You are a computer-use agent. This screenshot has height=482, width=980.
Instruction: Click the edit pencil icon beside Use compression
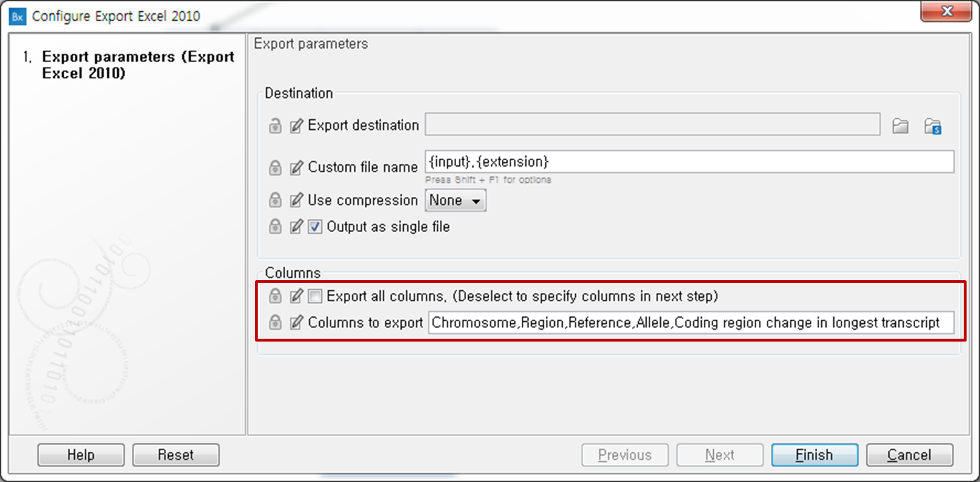(x=297, y=200)
